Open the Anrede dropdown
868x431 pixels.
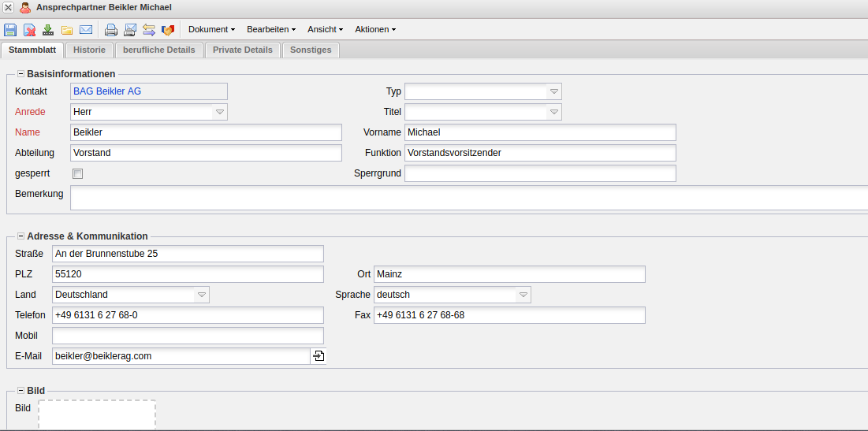pyautogui.click(x=220, y=113)
